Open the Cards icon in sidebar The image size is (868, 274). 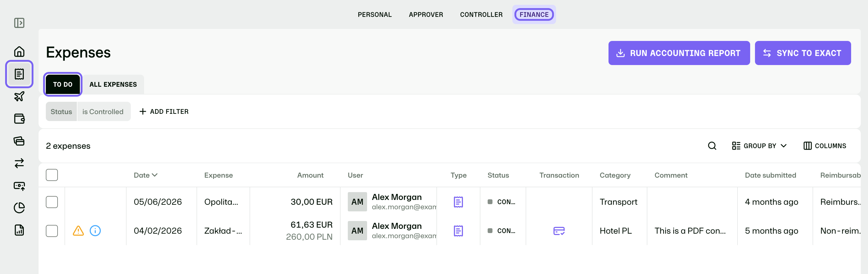[x=19, y=141]
